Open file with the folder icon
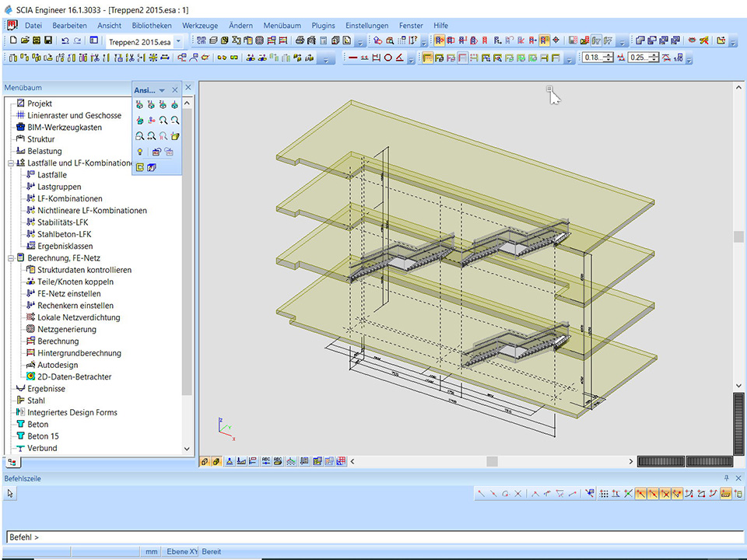747x560 pixels. (x=24, y=40)
